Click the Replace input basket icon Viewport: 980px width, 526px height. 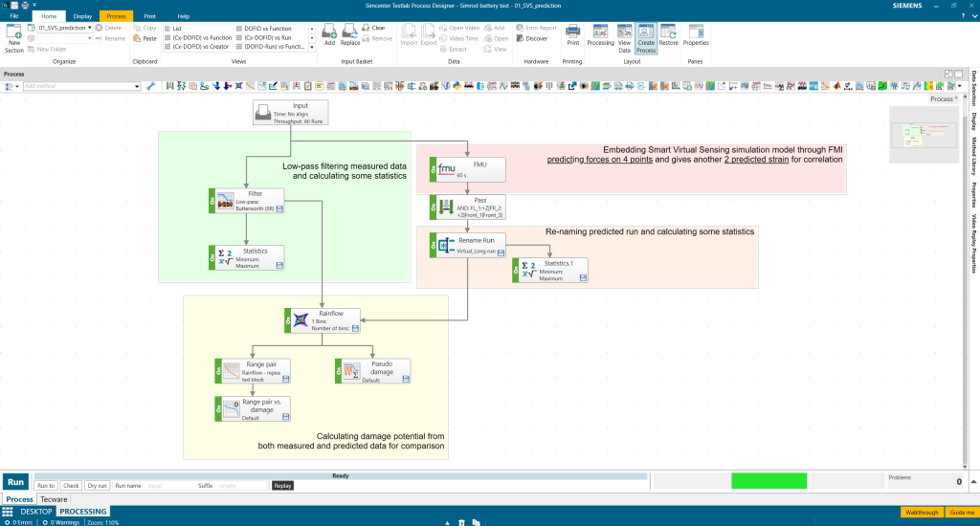pos(349,32)
